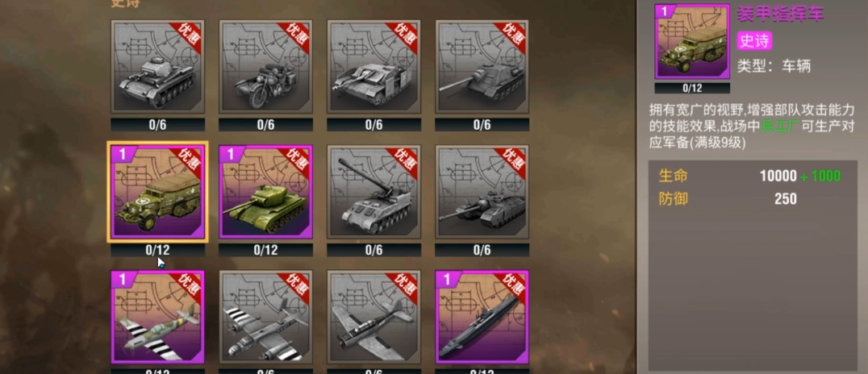Choose the self-propelled howitzer card
Image resolution: width=868 pixels, height=374 pixels.
click(373, 192)
